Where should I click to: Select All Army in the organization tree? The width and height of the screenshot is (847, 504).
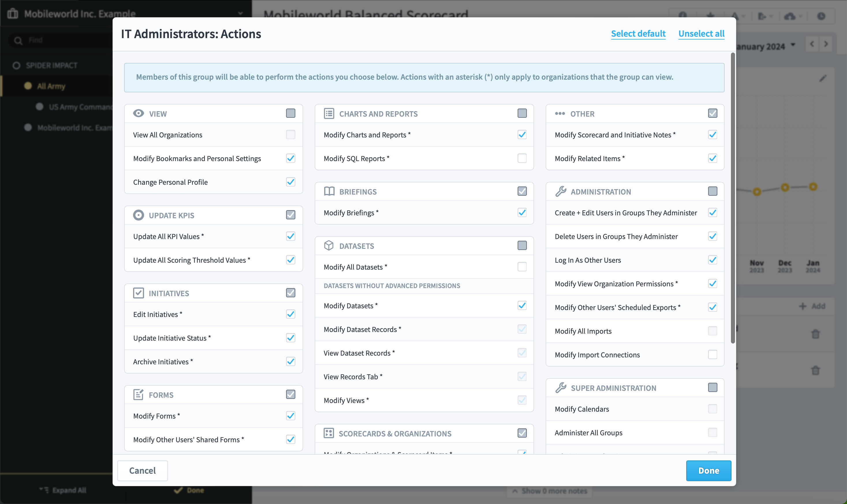(x=51, y=86)
